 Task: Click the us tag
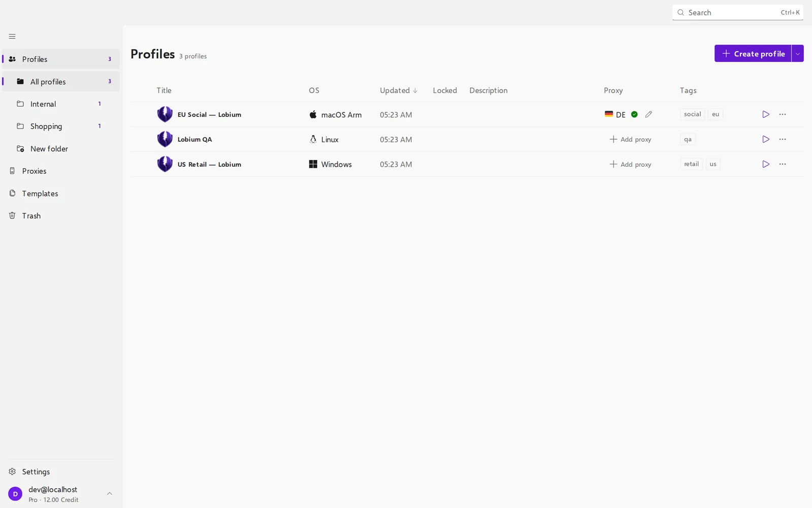tap(713, 164)
